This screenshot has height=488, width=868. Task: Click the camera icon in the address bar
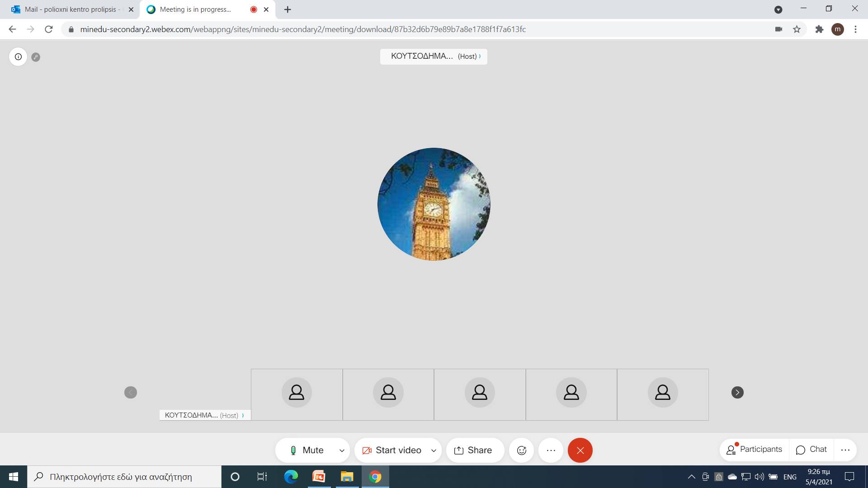778,29
